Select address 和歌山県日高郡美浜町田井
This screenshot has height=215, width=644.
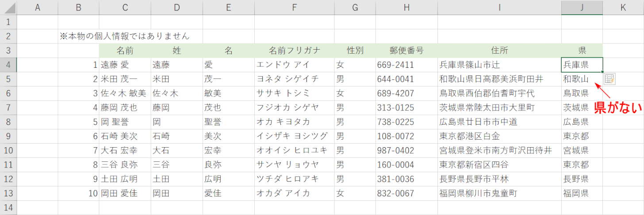(x=499, y=79)
